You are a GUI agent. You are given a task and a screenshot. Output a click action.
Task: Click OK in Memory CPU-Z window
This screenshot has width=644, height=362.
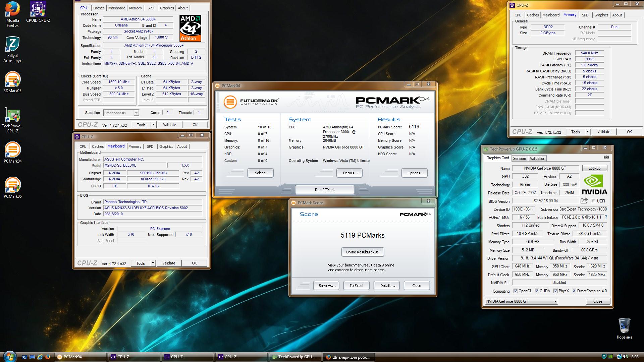click(x=629, y=132)
